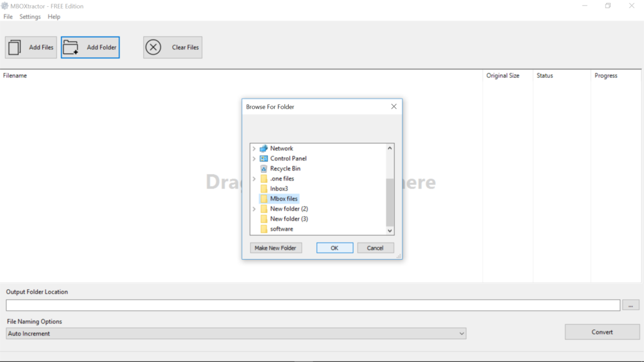Confirm folder selection with OK
The height and width of the screenshot is (362, 644).
click(x=335, y=248)
